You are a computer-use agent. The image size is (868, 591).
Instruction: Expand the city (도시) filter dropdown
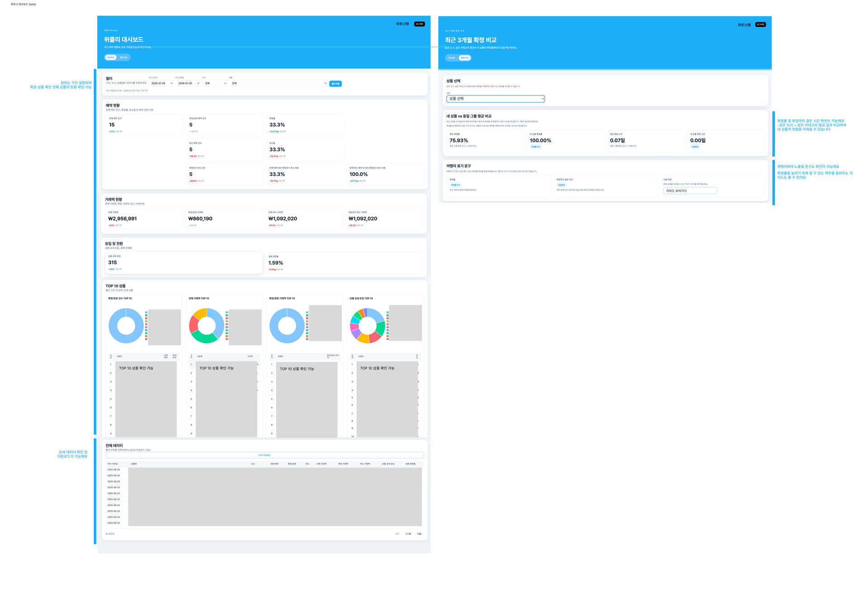point(215,83)
